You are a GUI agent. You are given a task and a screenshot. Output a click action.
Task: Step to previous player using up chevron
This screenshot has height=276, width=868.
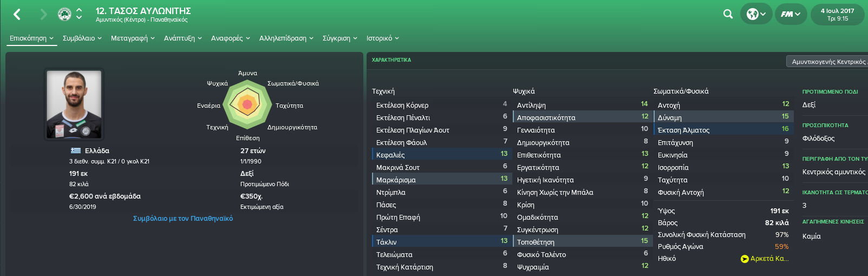(x=79, y=10)
